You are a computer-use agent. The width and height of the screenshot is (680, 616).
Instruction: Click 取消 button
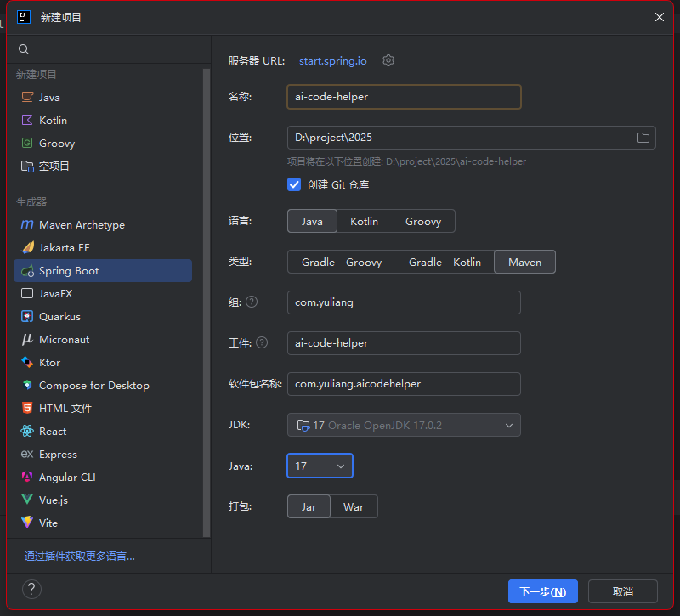point(623,591)
